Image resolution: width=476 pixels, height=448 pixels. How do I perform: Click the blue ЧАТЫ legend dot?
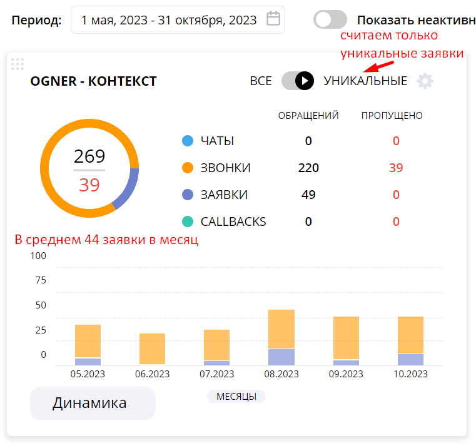coord(188,141)
